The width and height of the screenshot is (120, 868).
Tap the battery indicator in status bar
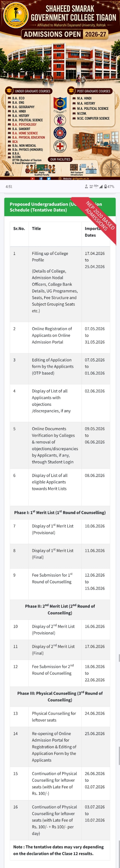pos(109,186)
